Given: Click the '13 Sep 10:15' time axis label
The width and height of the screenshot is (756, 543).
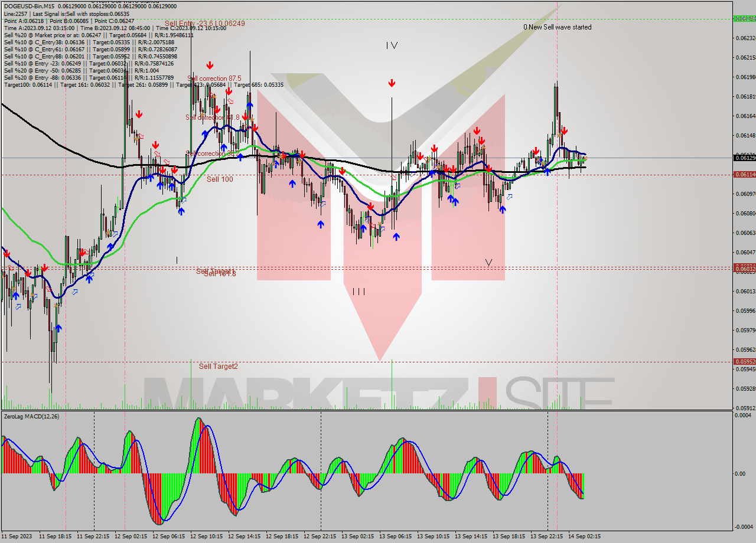Looking at the screenshot, I should click(434, 537).
